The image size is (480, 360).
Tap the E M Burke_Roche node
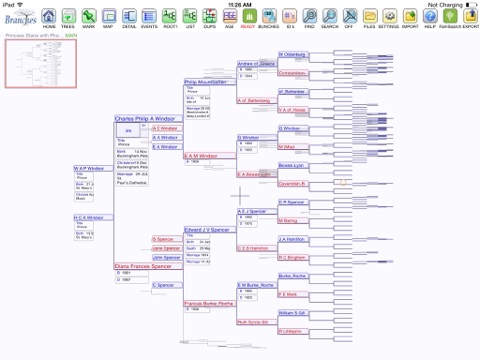coord(257,285)
